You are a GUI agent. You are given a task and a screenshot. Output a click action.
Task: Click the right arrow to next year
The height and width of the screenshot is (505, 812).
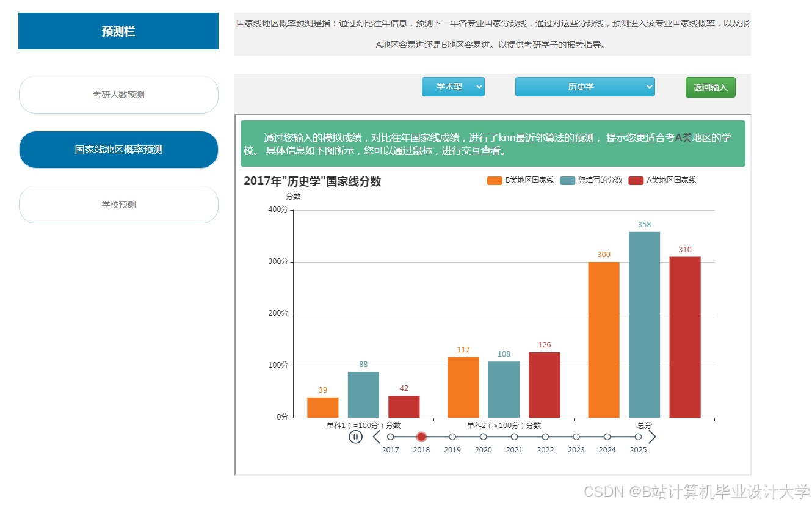point(652,437)
